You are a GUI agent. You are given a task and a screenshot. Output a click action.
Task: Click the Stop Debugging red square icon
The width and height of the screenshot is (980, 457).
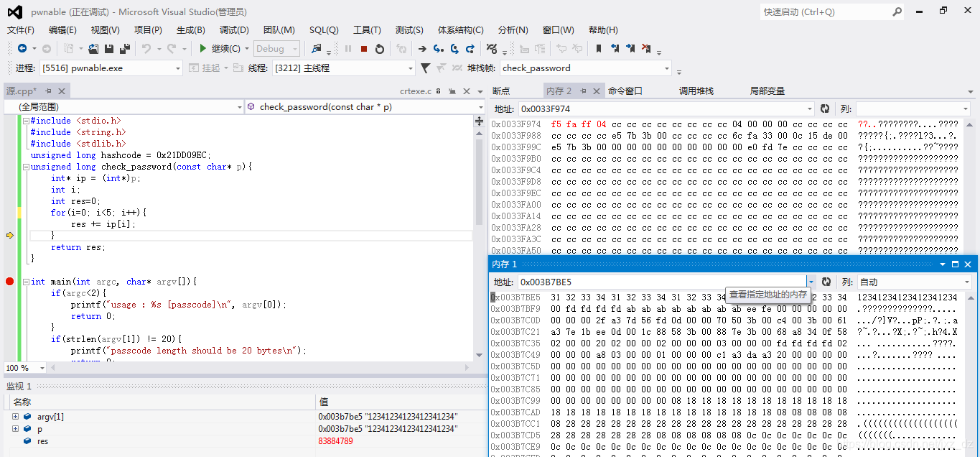(x=363, y=49)
